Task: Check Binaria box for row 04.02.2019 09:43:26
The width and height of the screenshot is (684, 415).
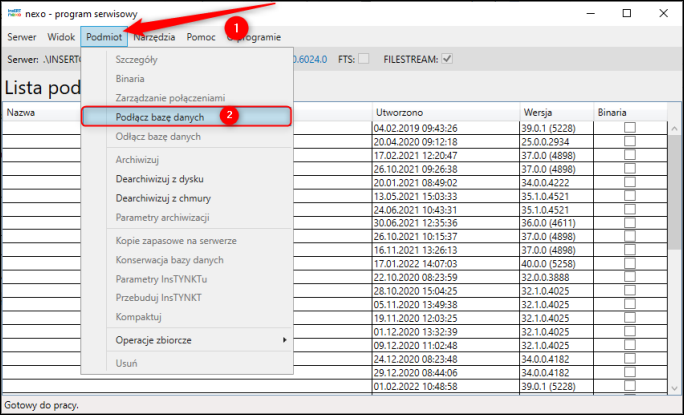Action: click(x=629, y=127)
